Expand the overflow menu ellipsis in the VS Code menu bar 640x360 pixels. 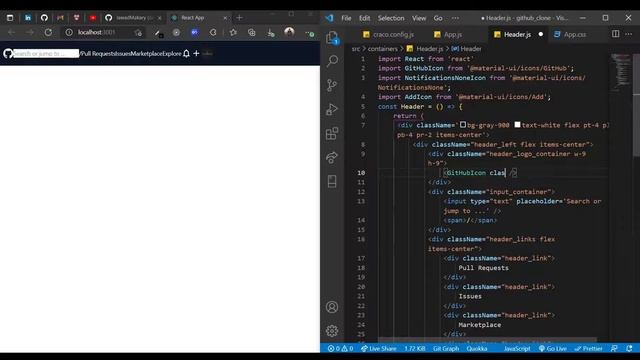455,18
